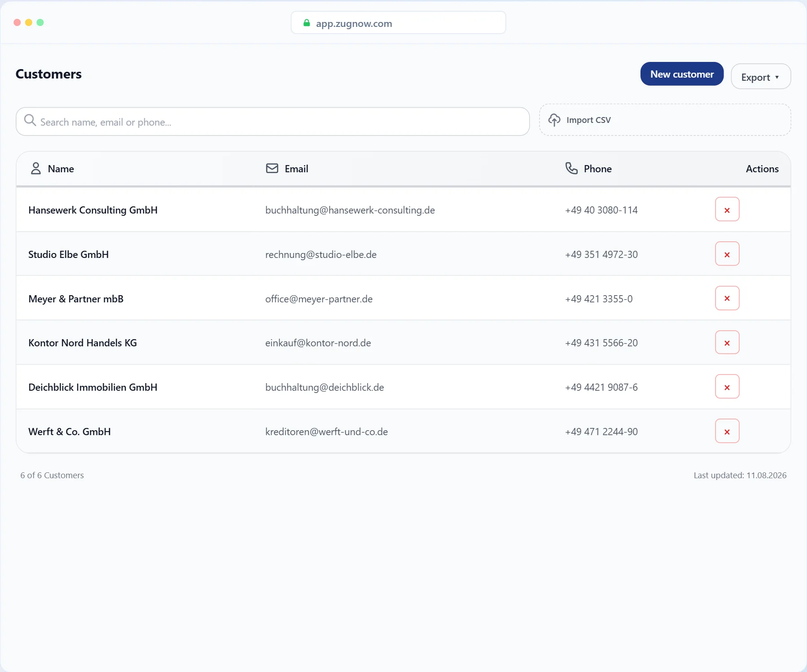Remove Kontor Nord Handels KG row

point(727,342)
